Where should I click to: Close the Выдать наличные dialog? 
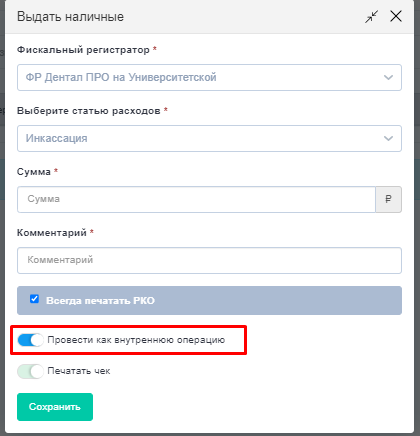tap(396, 16)
